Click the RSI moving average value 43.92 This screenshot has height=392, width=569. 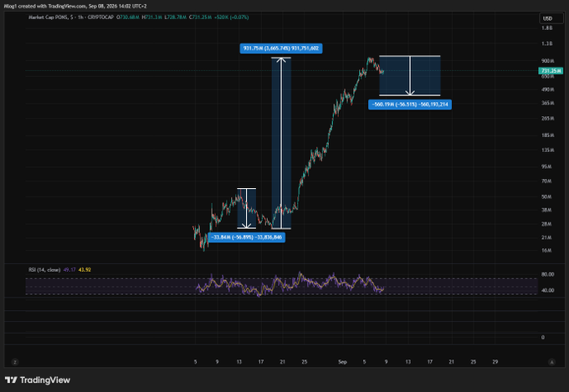(85, 270)
